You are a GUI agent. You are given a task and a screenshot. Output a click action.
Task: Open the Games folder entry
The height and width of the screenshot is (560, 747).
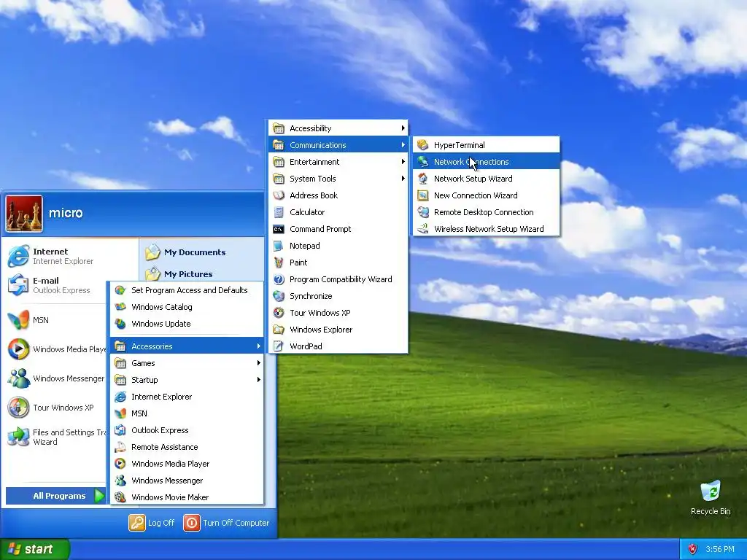(x=187, y=363)
